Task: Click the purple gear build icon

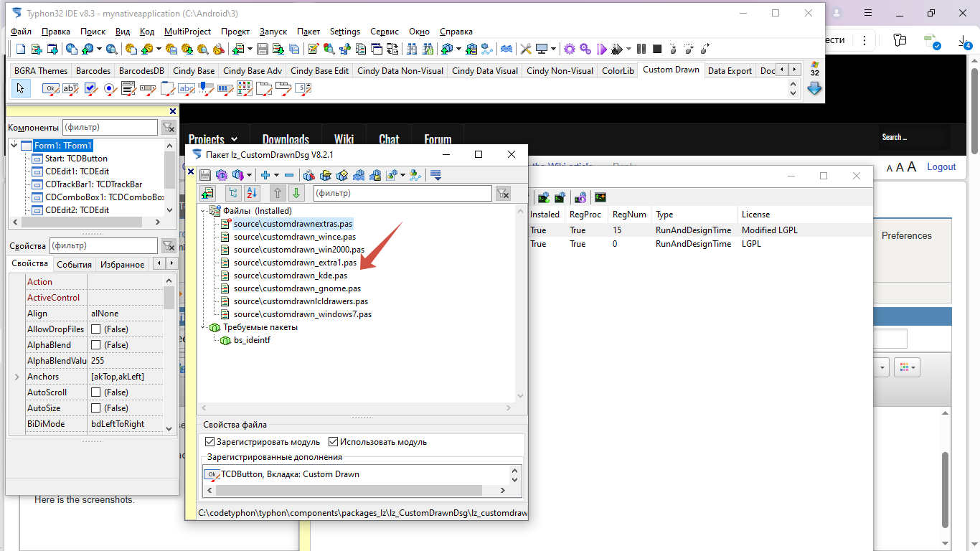Action: click(570, 49)
